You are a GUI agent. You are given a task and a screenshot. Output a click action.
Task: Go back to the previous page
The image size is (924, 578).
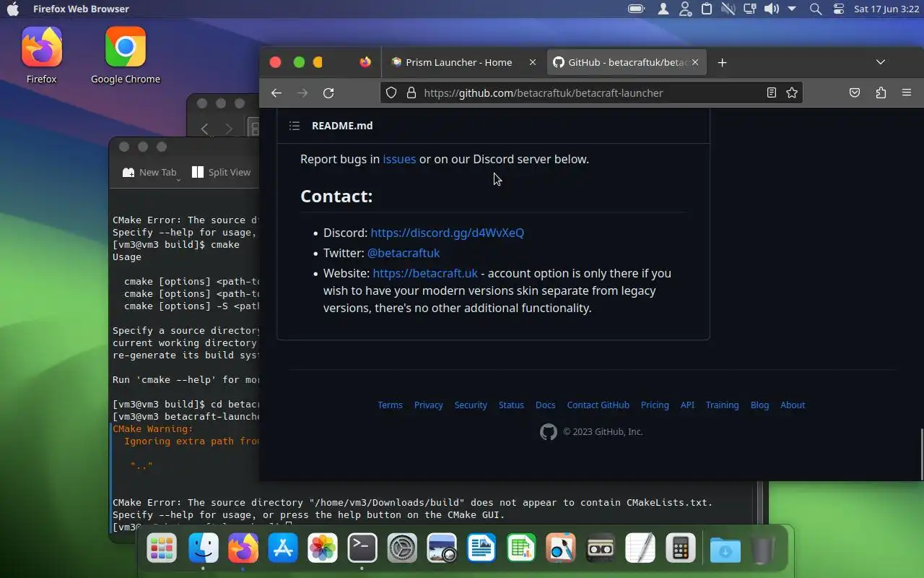tap(276, 92)
